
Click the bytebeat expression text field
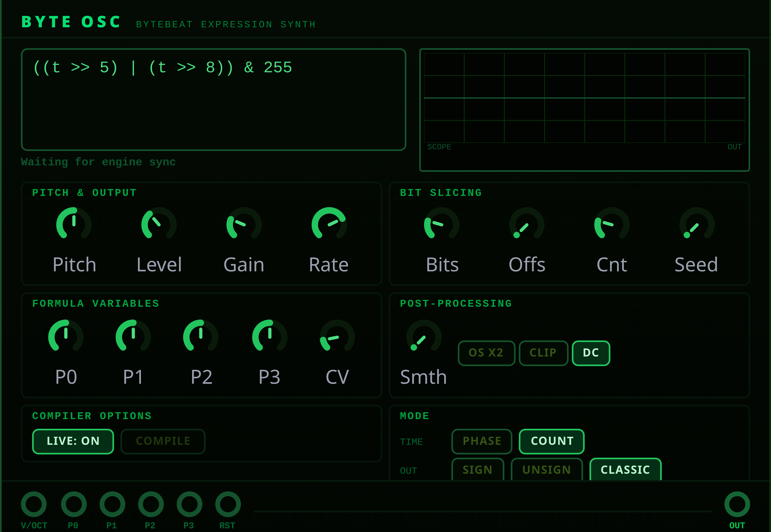pos(213,99)
